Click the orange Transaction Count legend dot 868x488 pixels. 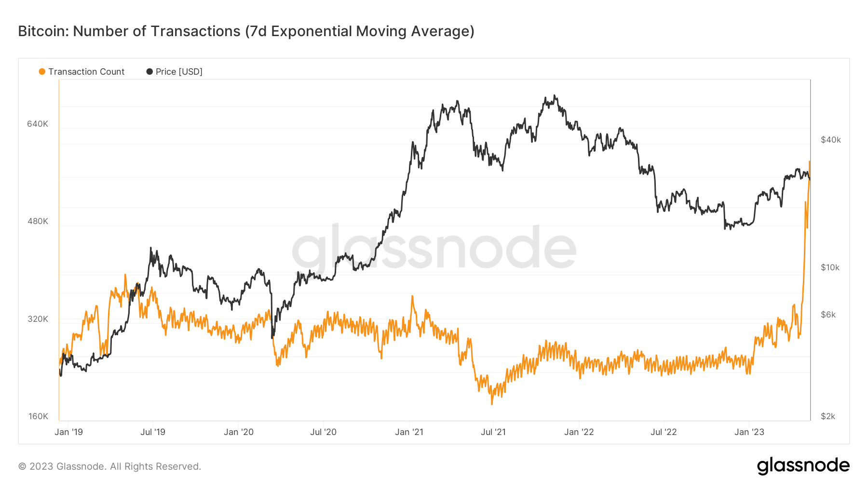(x=42, y=72)
